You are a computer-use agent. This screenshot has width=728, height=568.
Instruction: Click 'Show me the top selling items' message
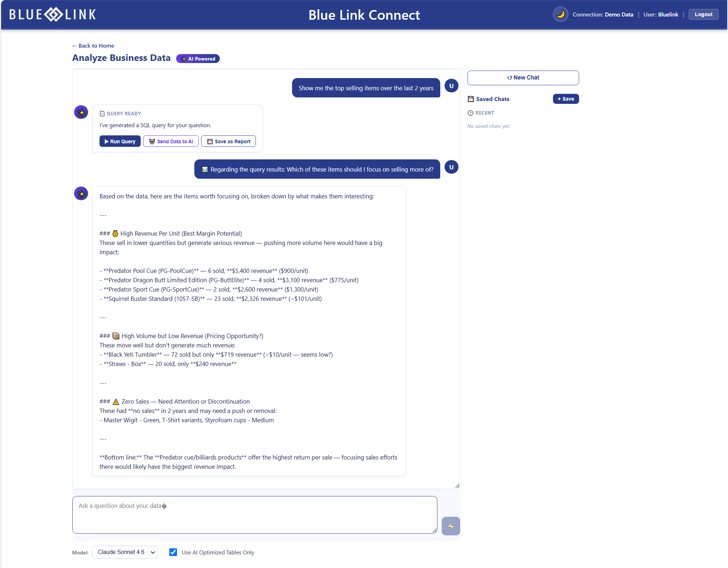pos(366,88)
